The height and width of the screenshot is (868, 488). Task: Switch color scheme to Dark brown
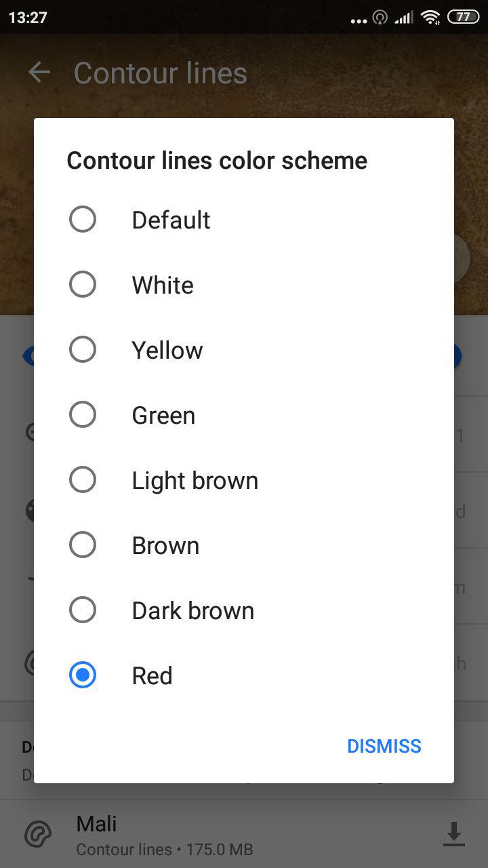(x=83, y=610)
